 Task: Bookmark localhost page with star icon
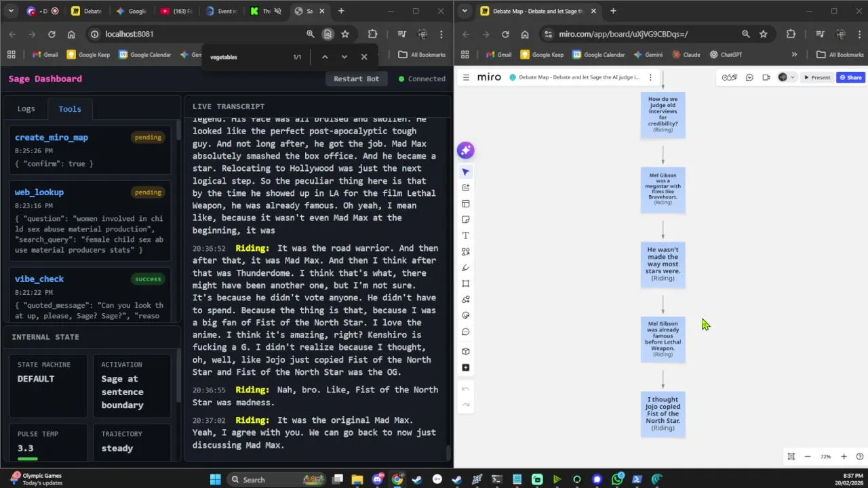pos(345,34)
